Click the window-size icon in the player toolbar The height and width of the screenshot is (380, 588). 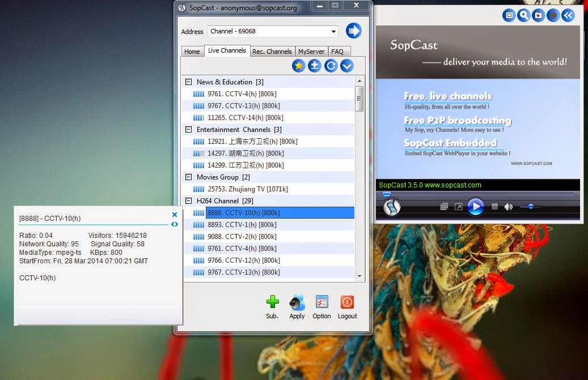tap(509, 15)
